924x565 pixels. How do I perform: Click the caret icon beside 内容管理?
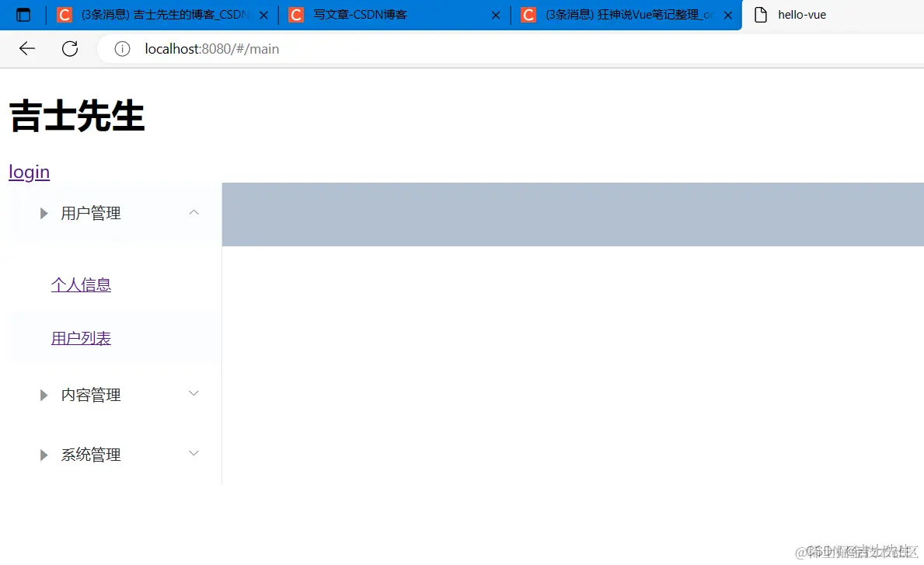pos(44,395)
